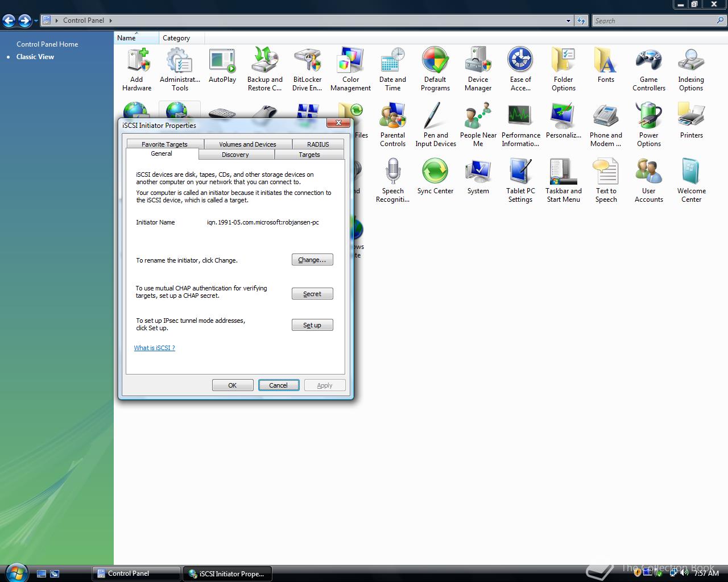Click Switch between windows icon
Viewport: 728px width, 582px height.
(55, 574)
